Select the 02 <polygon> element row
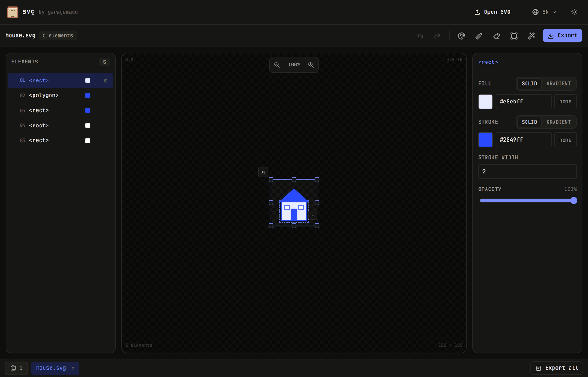The height and width of the screenshot is (377, 588). tap(61, 96)
